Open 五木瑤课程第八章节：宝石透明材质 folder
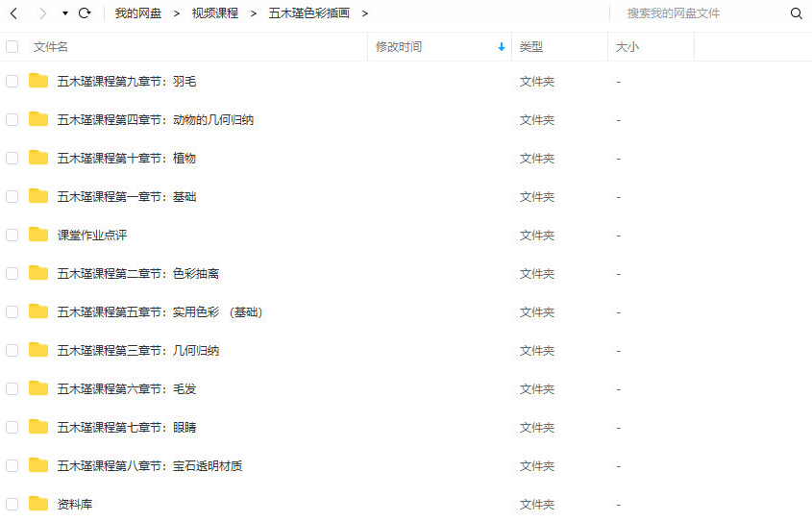Screen dimensions: 812x522 (x=150, y=465)
